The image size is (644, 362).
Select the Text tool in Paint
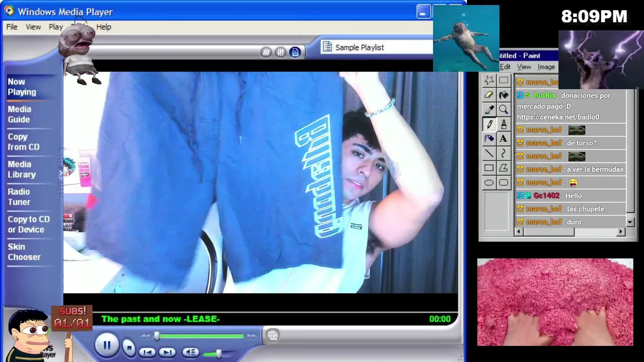pyautogui.click(x=504, y=139)
